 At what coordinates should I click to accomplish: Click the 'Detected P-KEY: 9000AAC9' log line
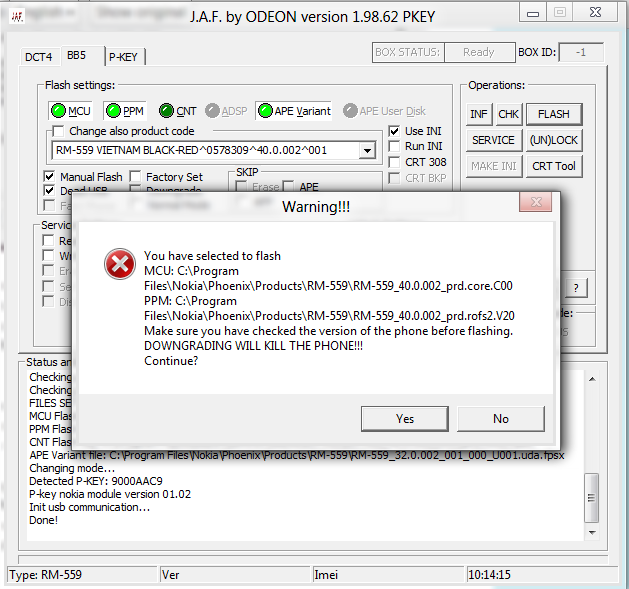(x=96, y=481)
